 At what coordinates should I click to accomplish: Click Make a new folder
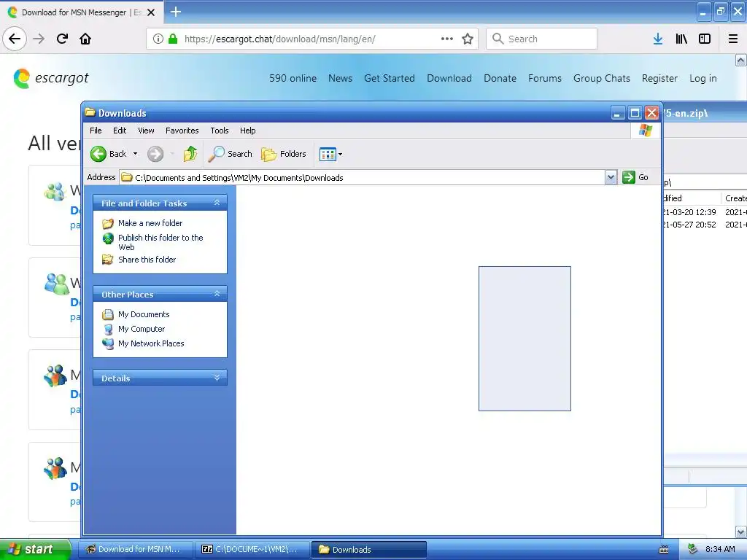pos(150,223)
